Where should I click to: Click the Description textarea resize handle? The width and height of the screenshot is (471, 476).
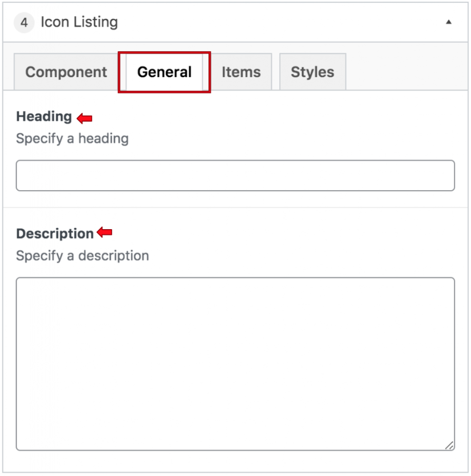[x=449, y=445]
